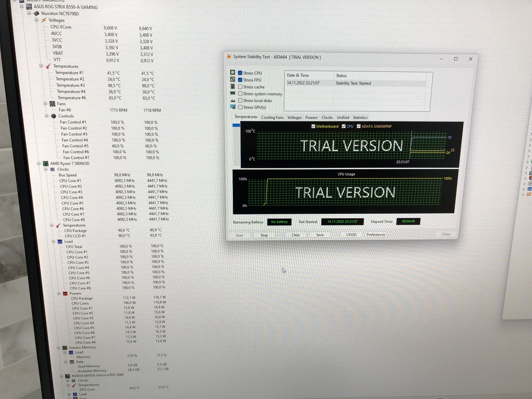
Task: Click the Load icon above the Memory row
Action: [71, 352]
